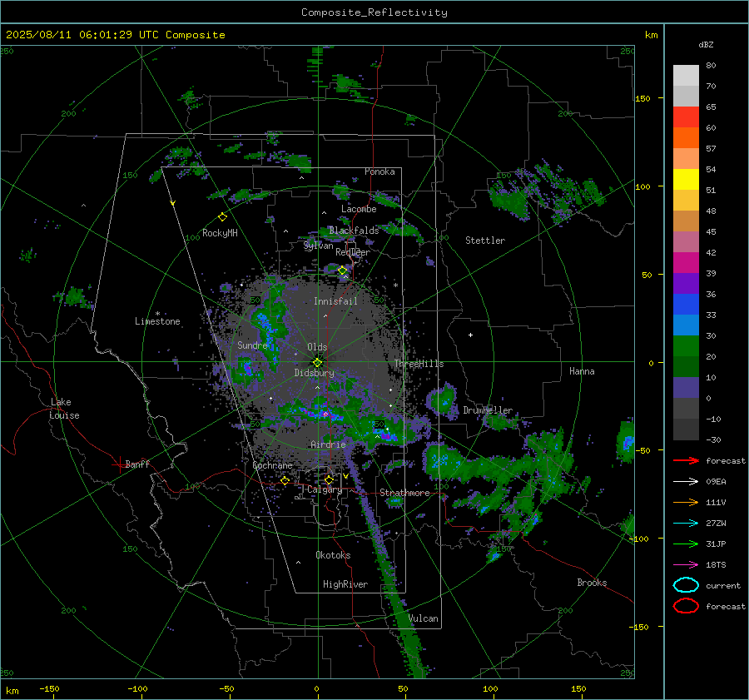Click the red cross marker at Banff
The width and height of the screenshot is (749, 700).
(x=119, y=464)
